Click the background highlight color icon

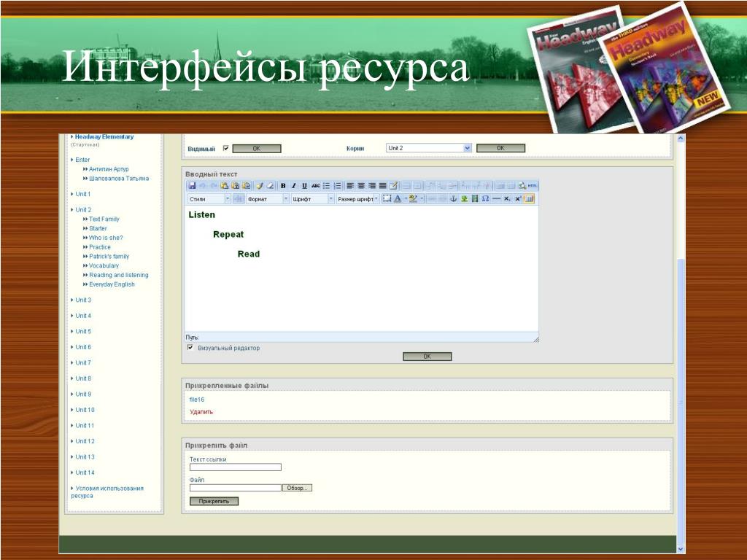413,198
